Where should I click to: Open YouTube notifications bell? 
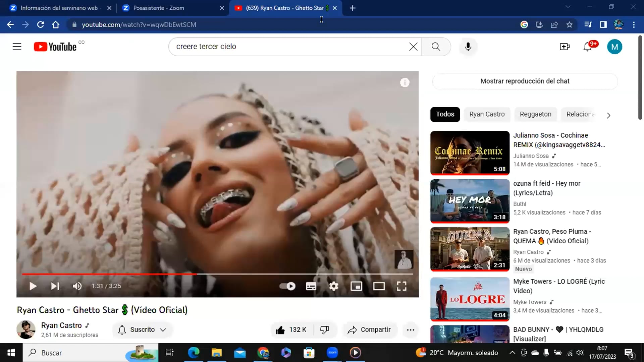(587, 47)
